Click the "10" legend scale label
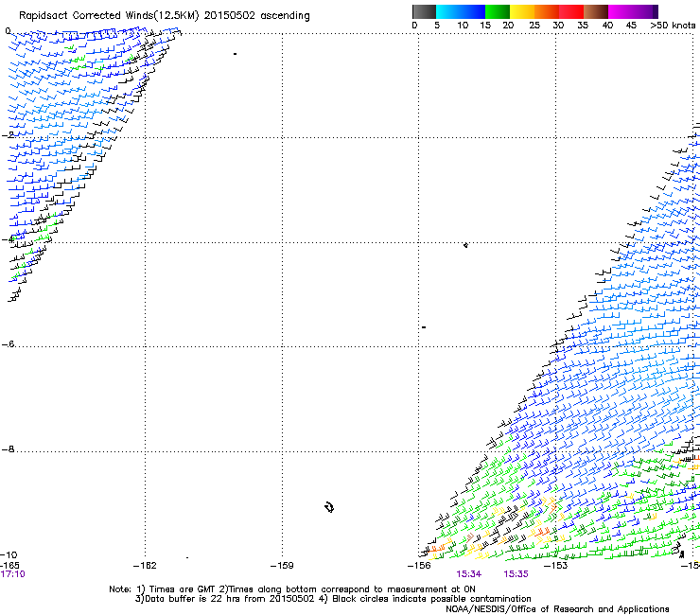The width and height of the screenshot is (700, 615). [x=463, y=26]
